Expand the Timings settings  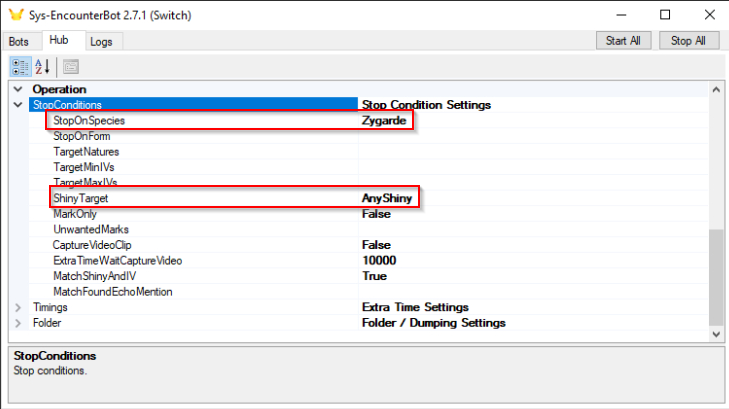pos(17,307)
